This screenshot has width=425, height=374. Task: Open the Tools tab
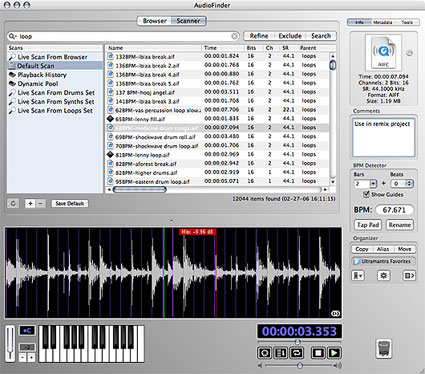pos(406,22)
